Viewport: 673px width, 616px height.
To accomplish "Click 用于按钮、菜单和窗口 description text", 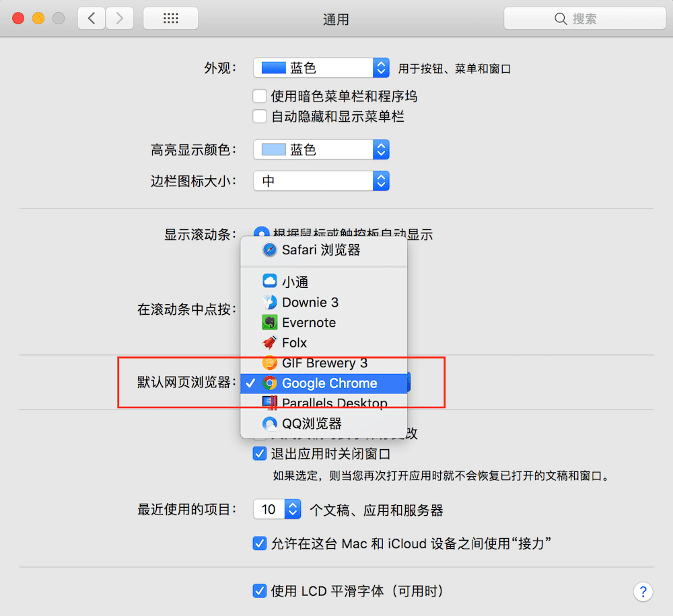I will 454,69.
